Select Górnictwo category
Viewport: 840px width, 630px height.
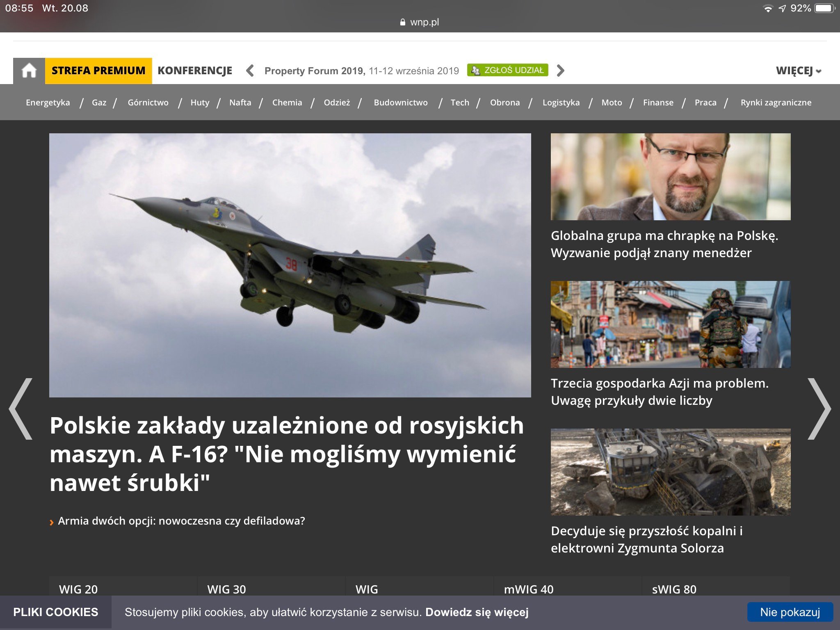click(148, 103)
